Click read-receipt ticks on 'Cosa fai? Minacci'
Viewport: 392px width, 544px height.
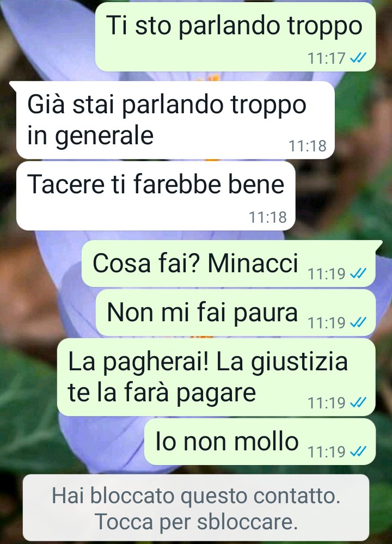358,274
